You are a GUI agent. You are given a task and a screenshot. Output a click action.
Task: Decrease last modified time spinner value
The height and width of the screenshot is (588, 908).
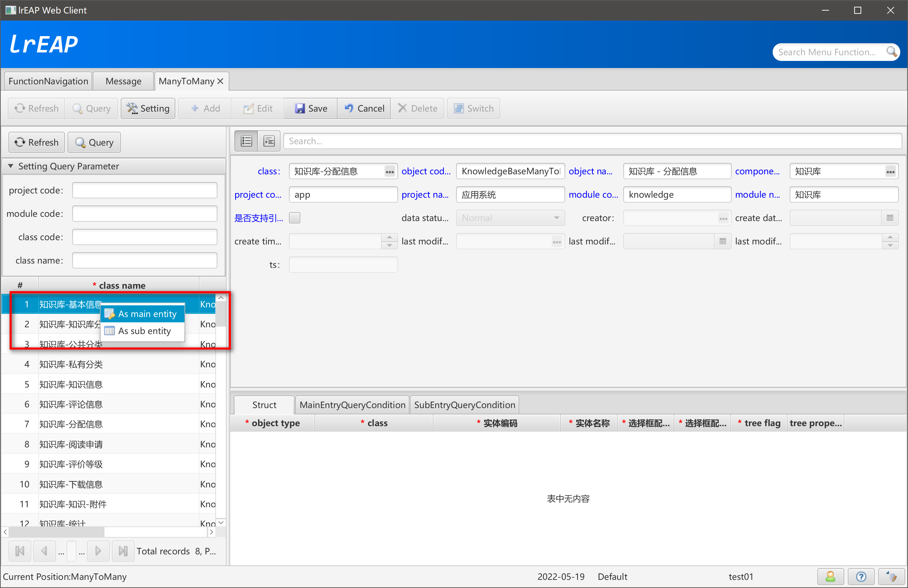coord(890,245)
